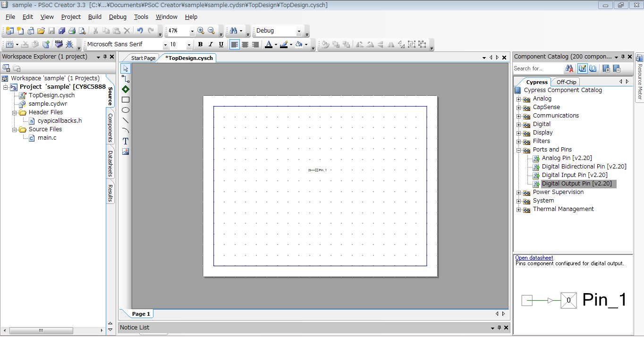Image resolution: width=644 pixels, height=337 pixels.
Task: Open the Build menu
Action: (95, 17)
